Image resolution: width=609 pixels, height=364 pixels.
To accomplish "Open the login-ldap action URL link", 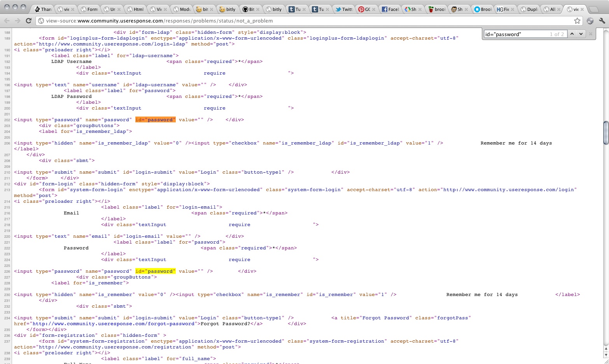I will click(x=112, y=44).
